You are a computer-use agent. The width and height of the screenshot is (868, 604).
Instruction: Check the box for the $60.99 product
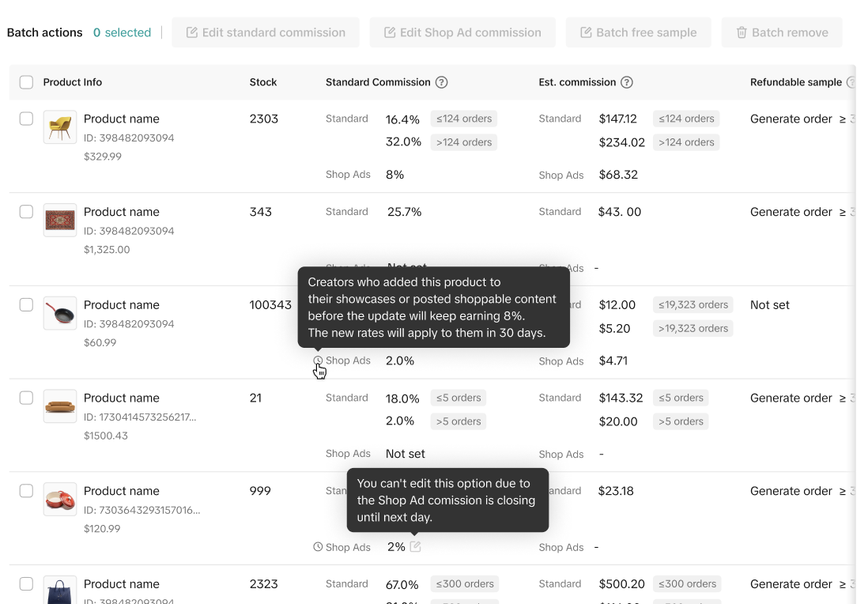click(26, 304)
